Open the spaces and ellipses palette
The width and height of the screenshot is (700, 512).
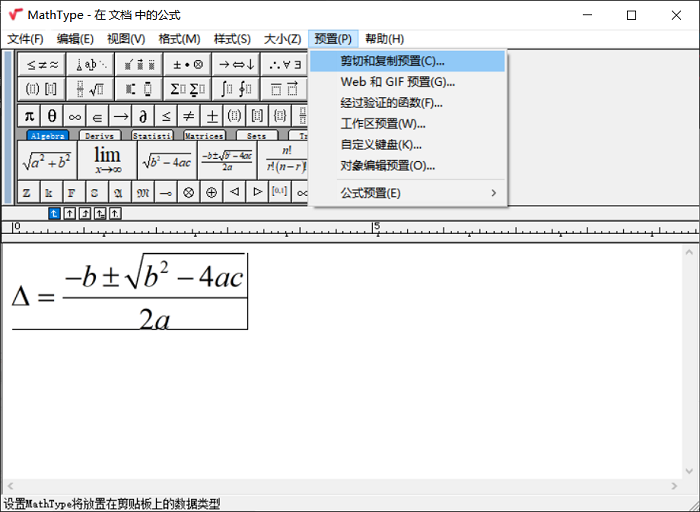[91, 65]
